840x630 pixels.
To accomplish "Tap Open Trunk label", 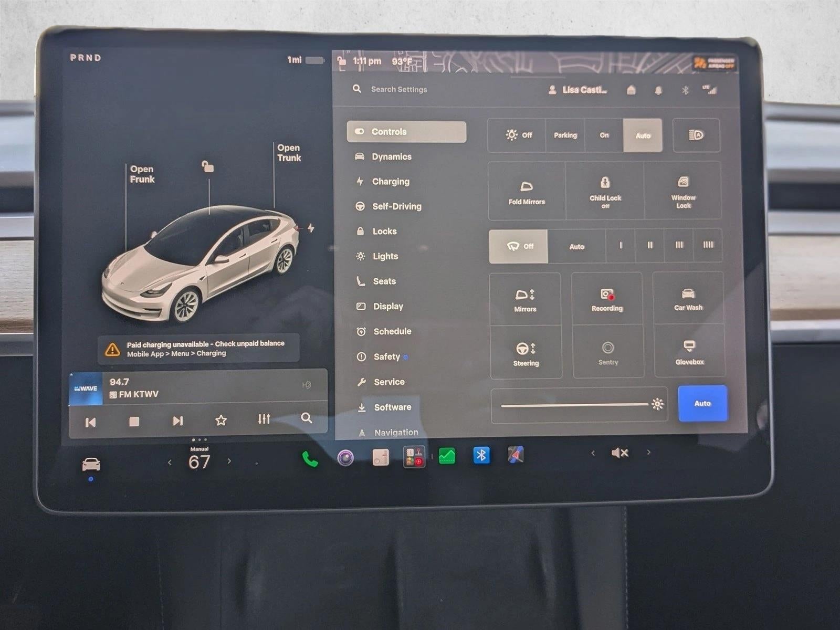I will coord(289,153).
